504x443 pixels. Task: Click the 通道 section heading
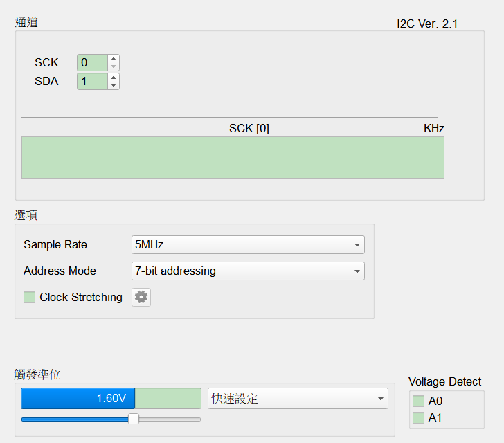pos(26,22)
